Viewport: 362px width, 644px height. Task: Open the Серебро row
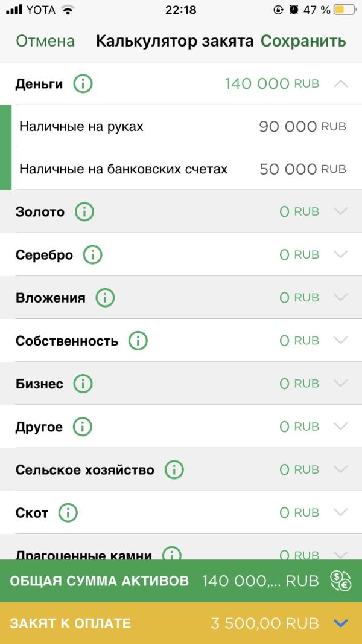pos(181,255)
